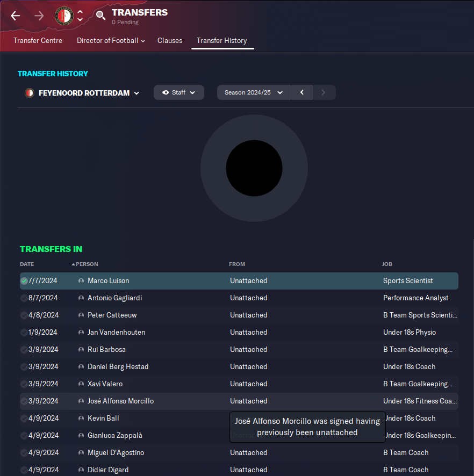The height and width of the screenshot is (476, 474).
Task: Click person icon beside Didier Digard
Action: (x=81, y=470)
